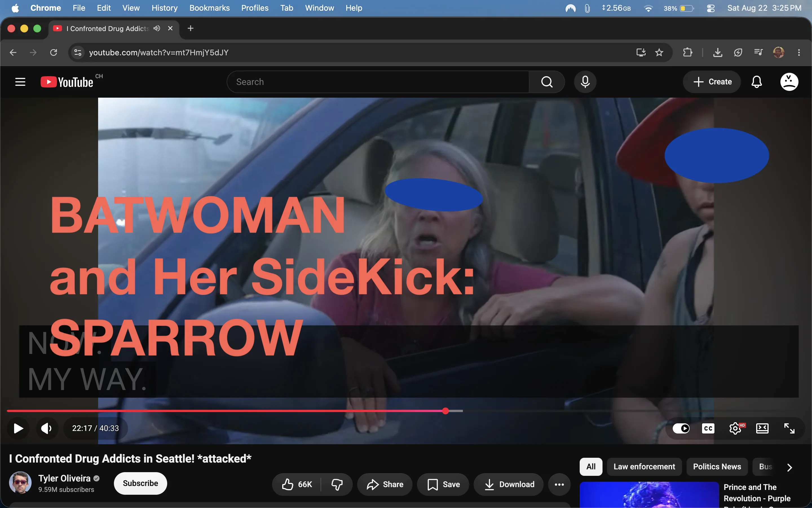812x508 pixels.
Task: Click the Create button
Action: 712,82
